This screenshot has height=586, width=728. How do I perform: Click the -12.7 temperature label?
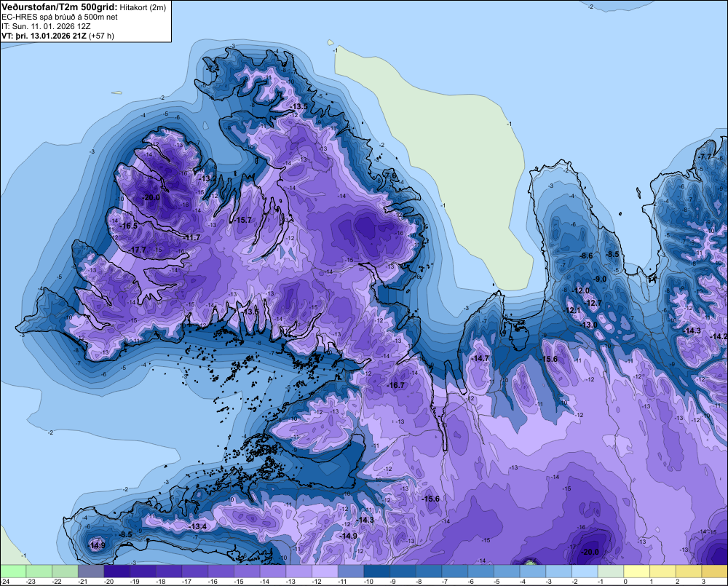point(593,304)
